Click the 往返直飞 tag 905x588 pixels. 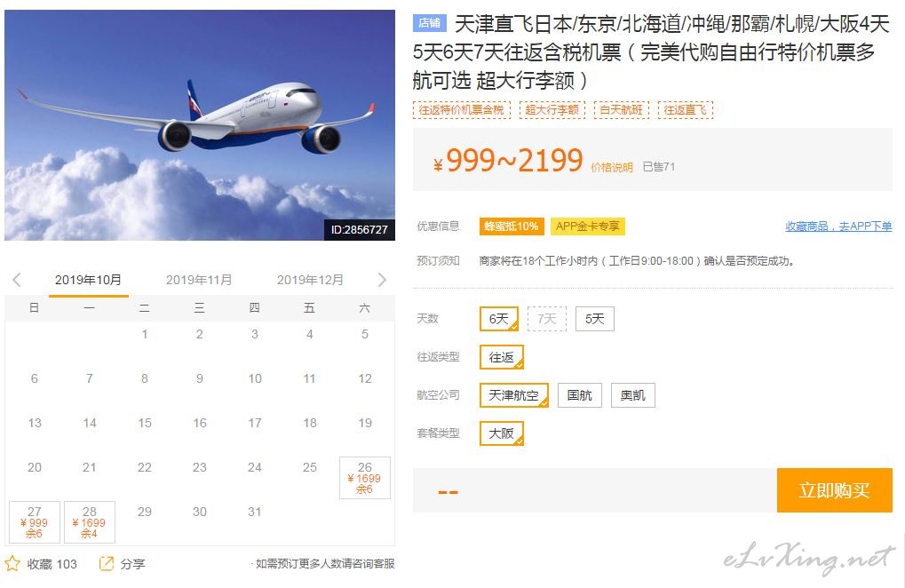pyautogui.click(x=685, y=109)
